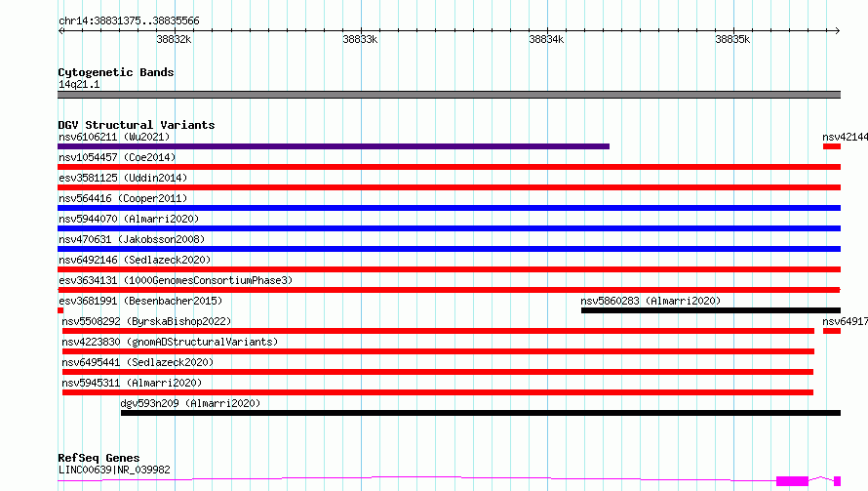Click the esv3581125 (Uddin2014) label
The height and width of the screenshot is (491, 868).
click(123, 178)
